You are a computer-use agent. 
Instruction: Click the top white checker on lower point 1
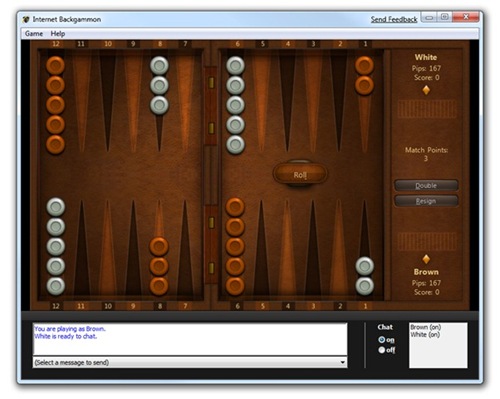point(364,266)
